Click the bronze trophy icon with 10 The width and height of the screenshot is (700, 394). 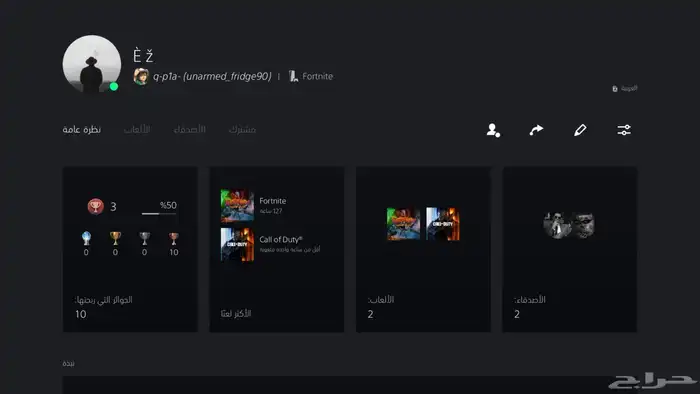click(174, 238)
